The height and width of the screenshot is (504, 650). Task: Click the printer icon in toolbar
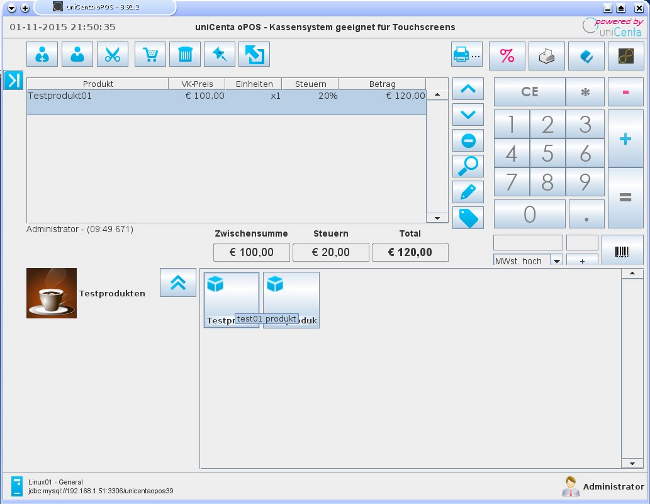click(467, 56)
